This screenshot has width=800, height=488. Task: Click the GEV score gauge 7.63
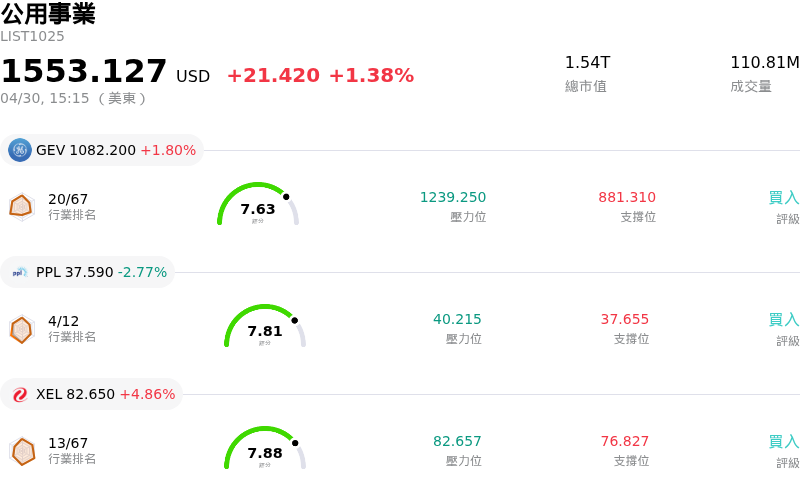pos(258,206)
